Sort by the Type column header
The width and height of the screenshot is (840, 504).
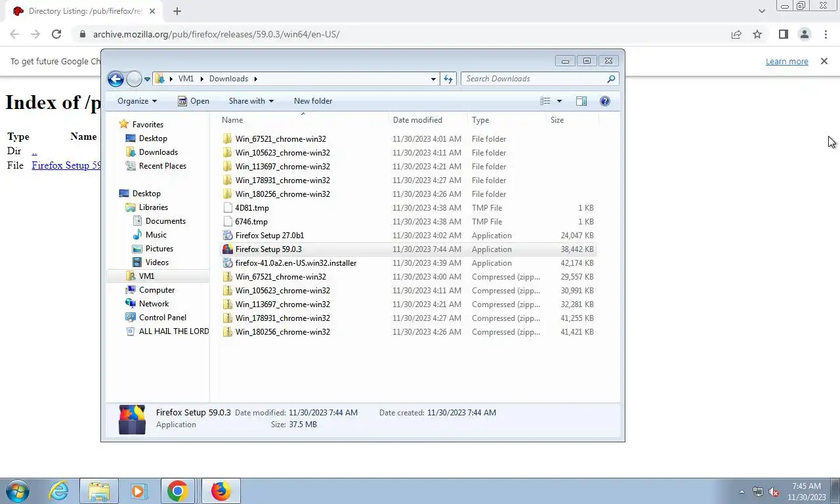(507, 120)
